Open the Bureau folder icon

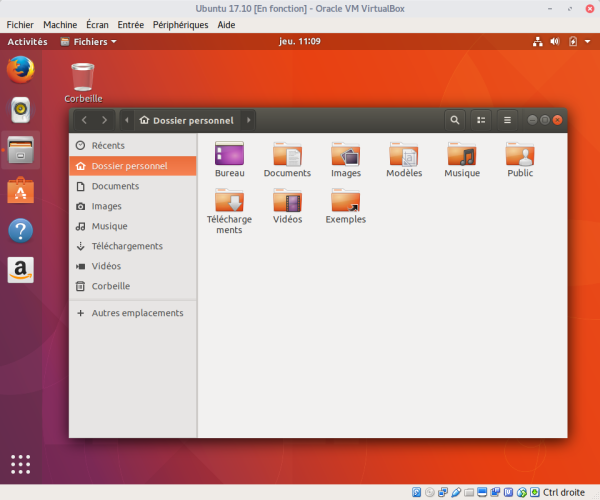pyautogui.click(x=229, y=155)
